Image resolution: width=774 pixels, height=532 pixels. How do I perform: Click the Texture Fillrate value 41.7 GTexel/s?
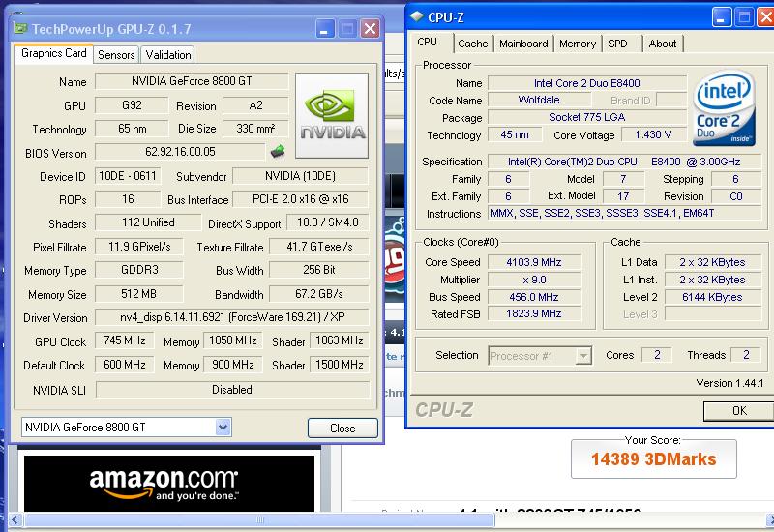coord(319,247)
